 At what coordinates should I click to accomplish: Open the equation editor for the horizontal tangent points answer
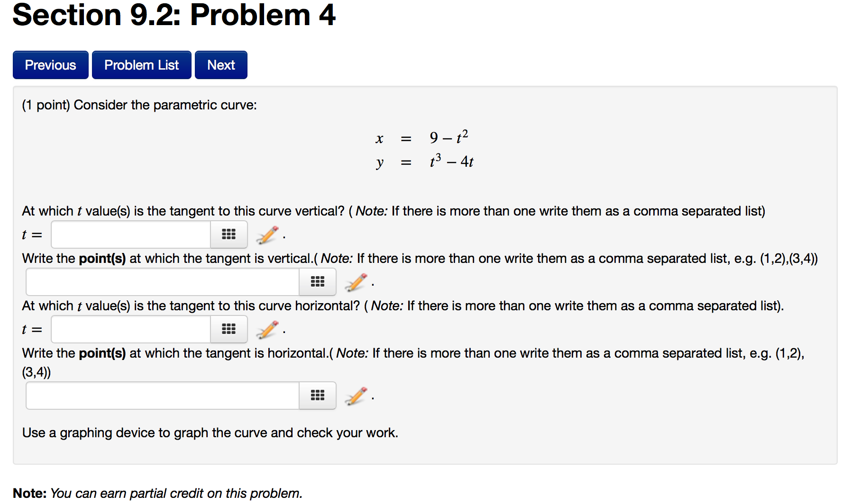[317, 396]
